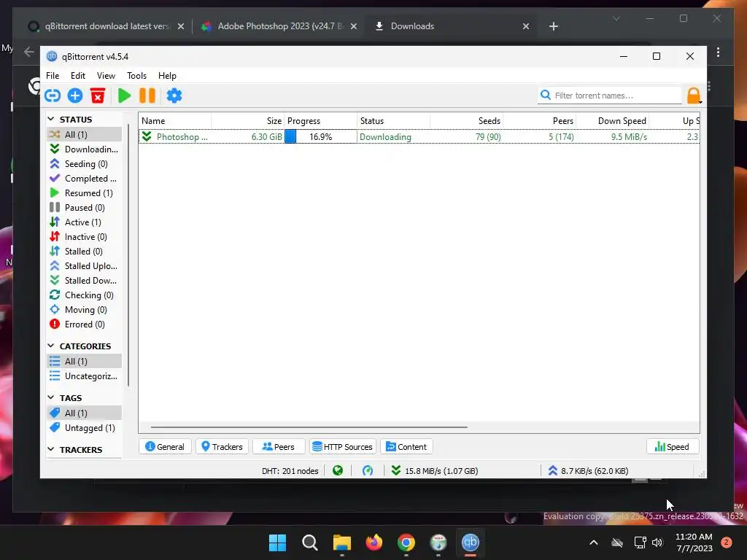This screenshot has width=747, height=560.
Task: Filter by Completed status
Action: [x=85, y=179]
